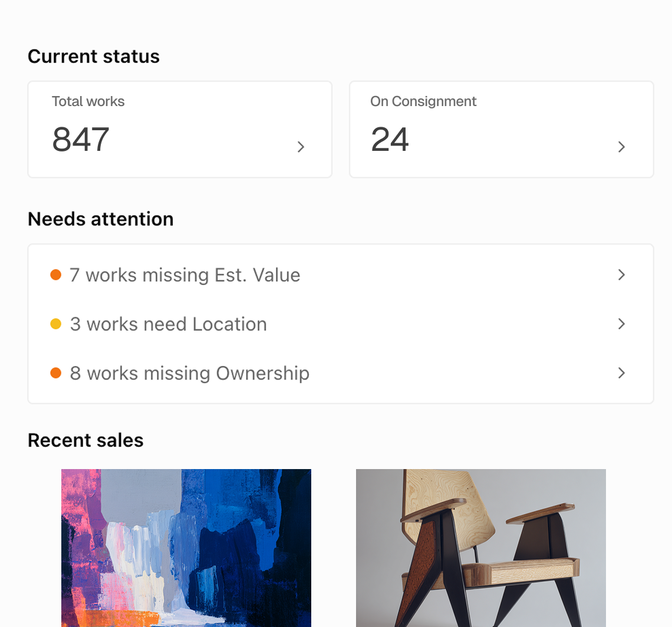The image size is (672, 627).
Task: Click the chevron on the On Consignment card
Action: 621,147
